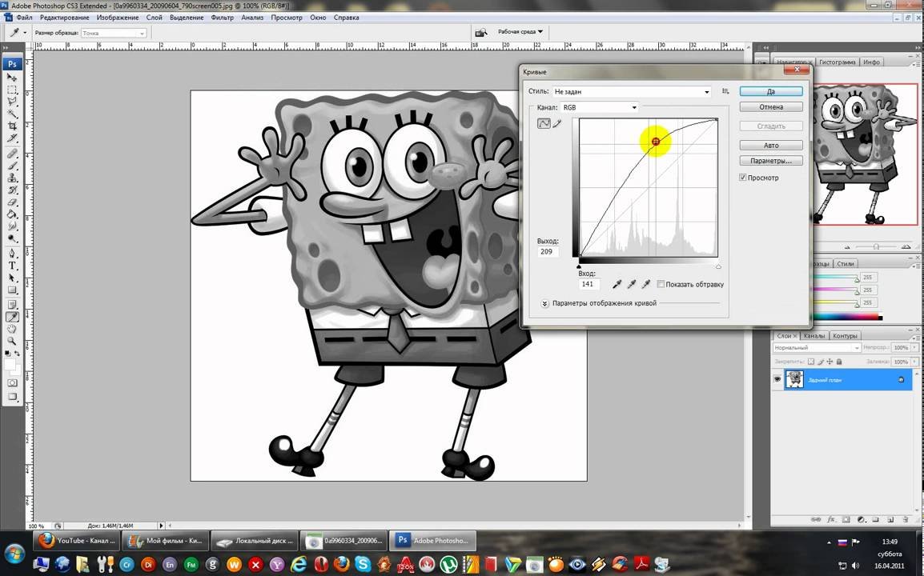
Task: Select the Hand tool
Action: point(12,330)
